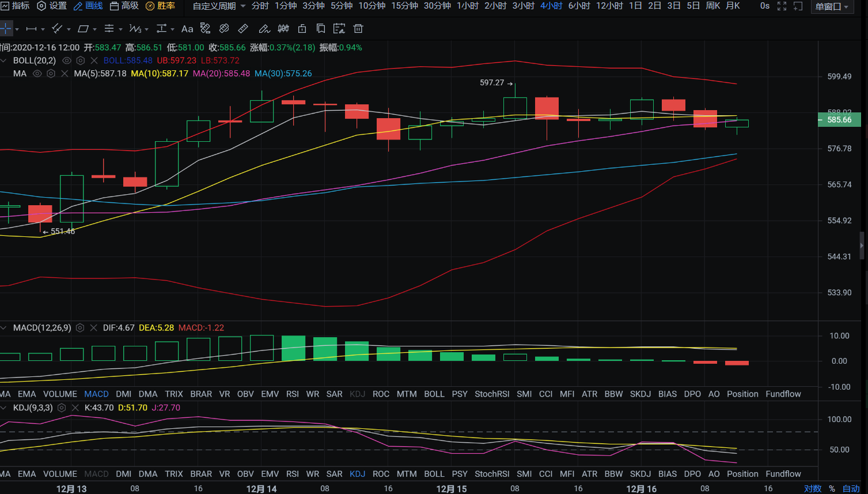Select the freehand pen drawing tool

tap(264, 29)
